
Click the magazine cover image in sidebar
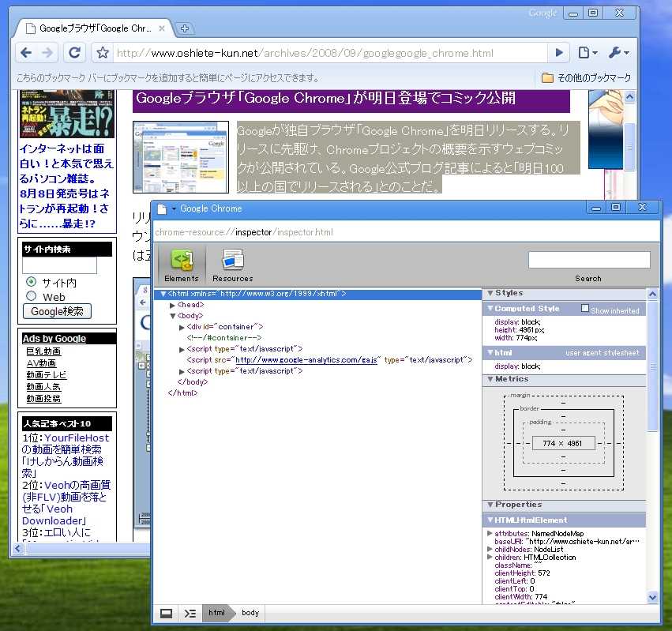[x=67, y=114]
